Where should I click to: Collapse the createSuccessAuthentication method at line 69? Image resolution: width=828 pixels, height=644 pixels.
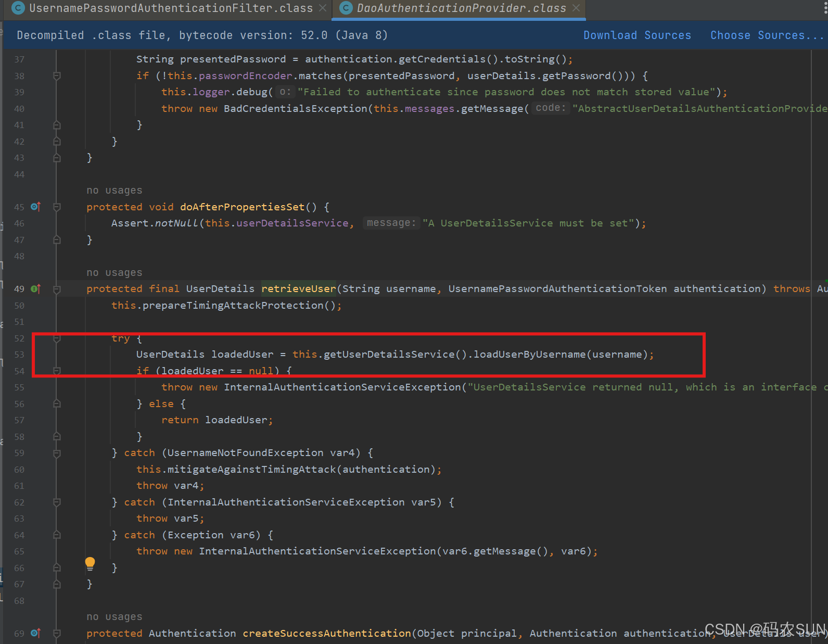(57, 634)
